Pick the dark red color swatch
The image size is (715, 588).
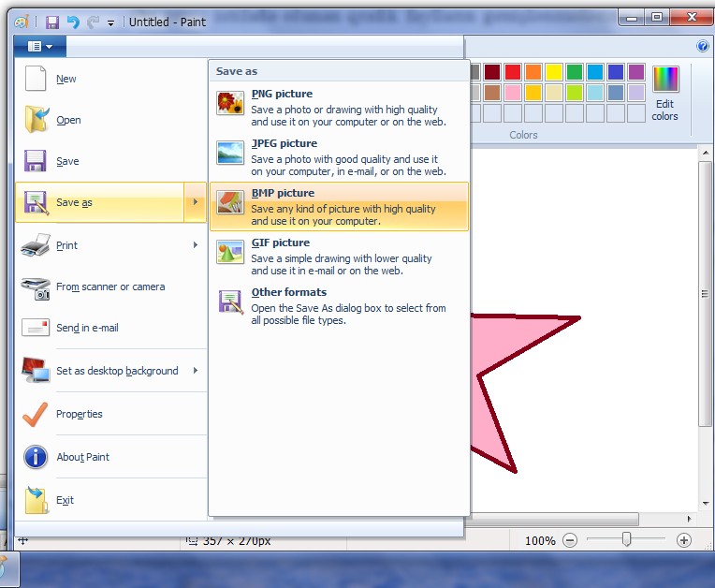coord(492,71)
